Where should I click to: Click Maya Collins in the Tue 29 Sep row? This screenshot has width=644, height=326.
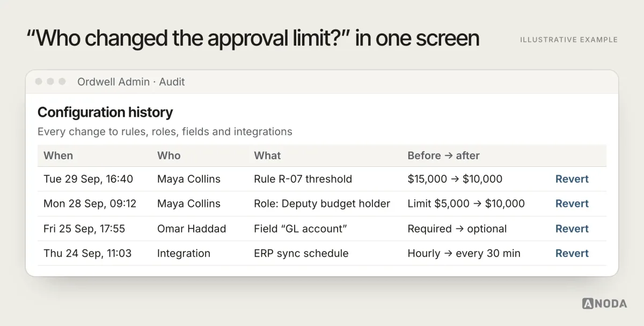(x=189, y=179)
